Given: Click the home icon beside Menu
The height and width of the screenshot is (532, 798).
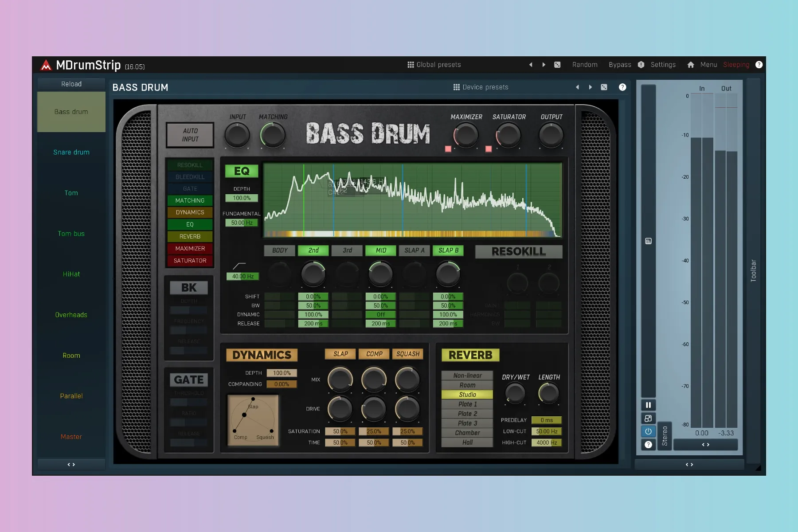Looking at the screenshot, I should [x=690, y=65].
